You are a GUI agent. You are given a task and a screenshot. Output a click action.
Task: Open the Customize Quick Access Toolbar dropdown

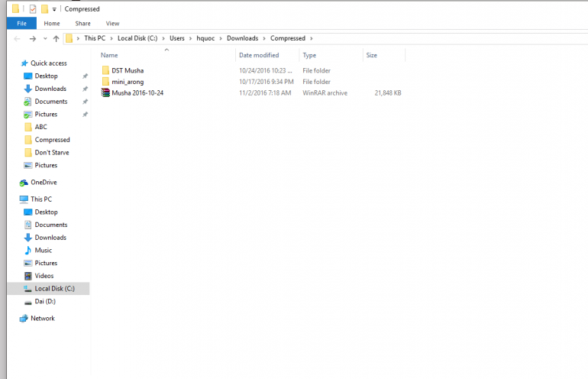tap(54, 9)
